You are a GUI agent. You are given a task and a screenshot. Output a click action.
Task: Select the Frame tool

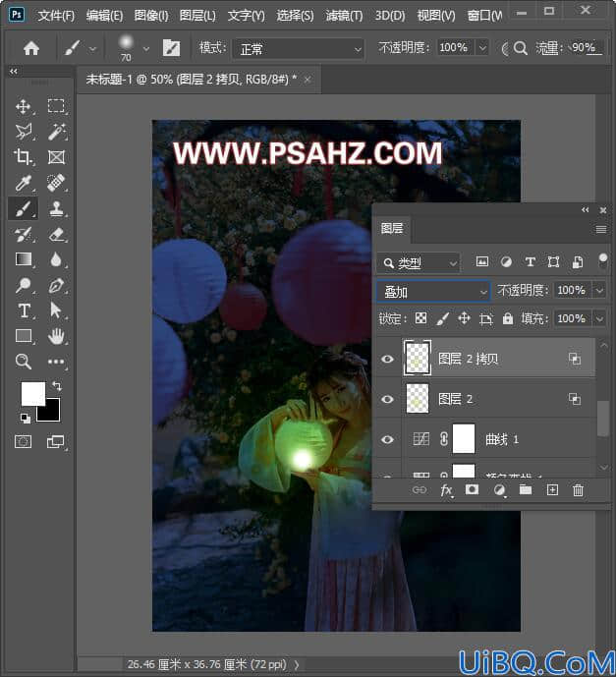pos(56,157)
